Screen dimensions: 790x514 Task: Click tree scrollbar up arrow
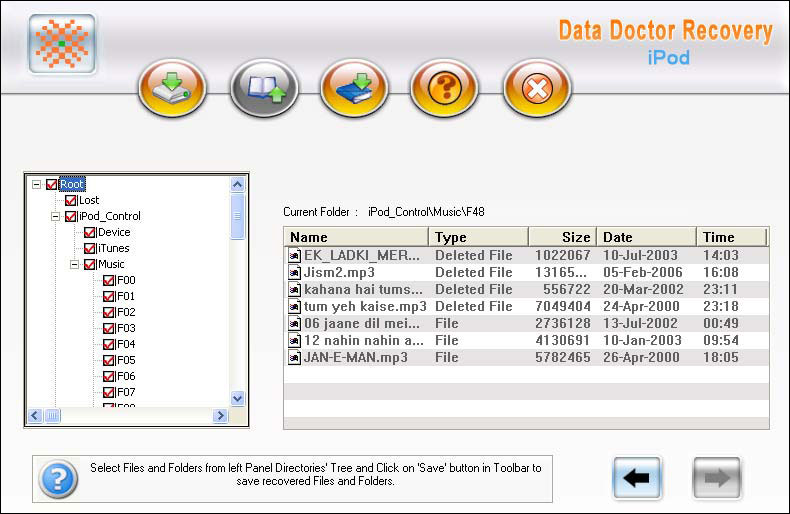coord(238,184)
